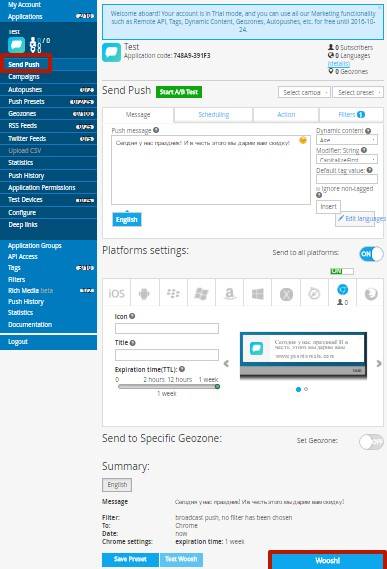Image resolution: width=387 pixels, height=569 pixels.
Task: Select the BlackBerry platform icon
Action: coord(173,293)
